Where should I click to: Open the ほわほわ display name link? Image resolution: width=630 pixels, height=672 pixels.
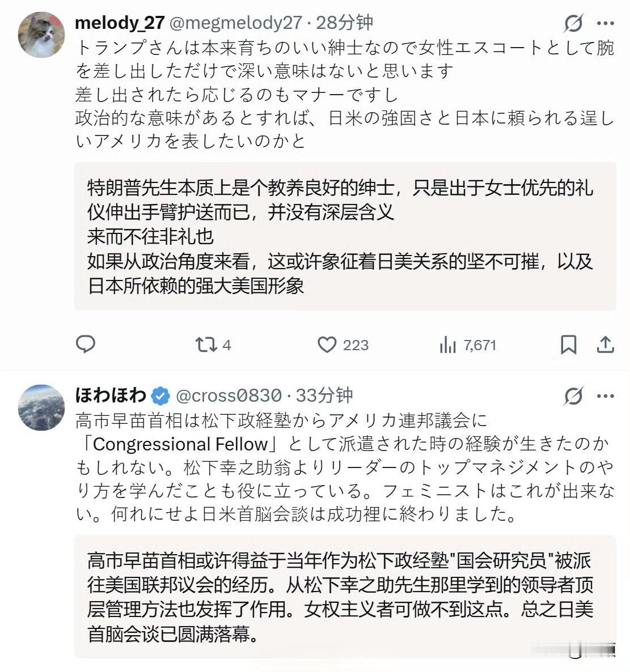point(111,395)
